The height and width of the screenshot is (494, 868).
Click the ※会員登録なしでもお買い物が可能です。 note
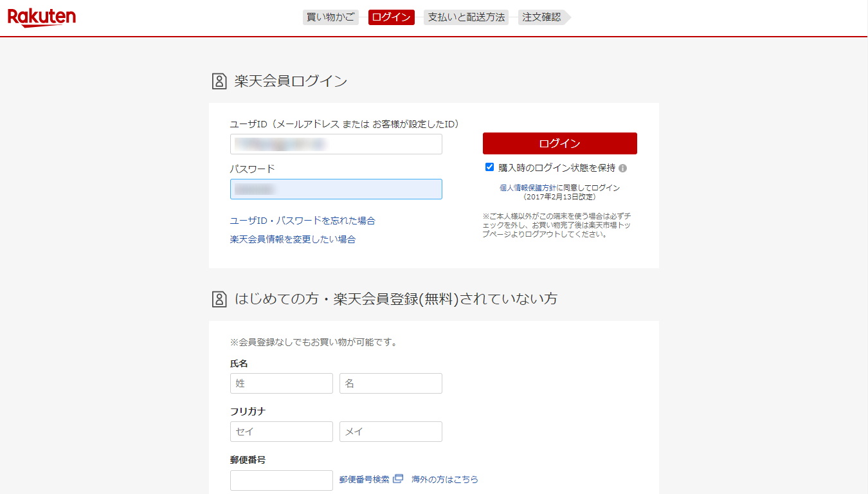(314, 342)
